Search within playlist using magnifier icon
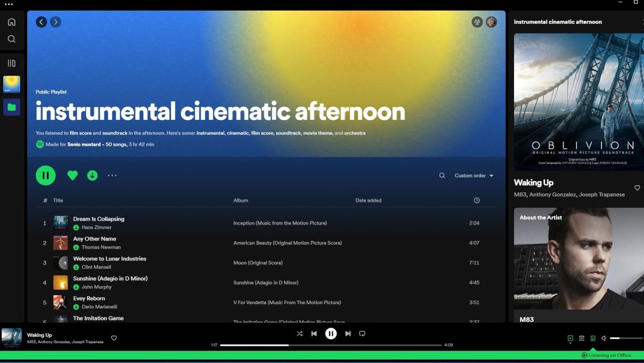This screenshot has width=644, height=363. 442,176
